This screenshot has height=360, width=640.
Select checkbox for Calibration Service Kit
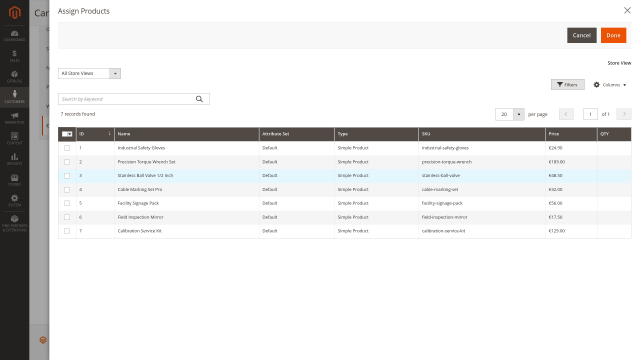[67, 231]
